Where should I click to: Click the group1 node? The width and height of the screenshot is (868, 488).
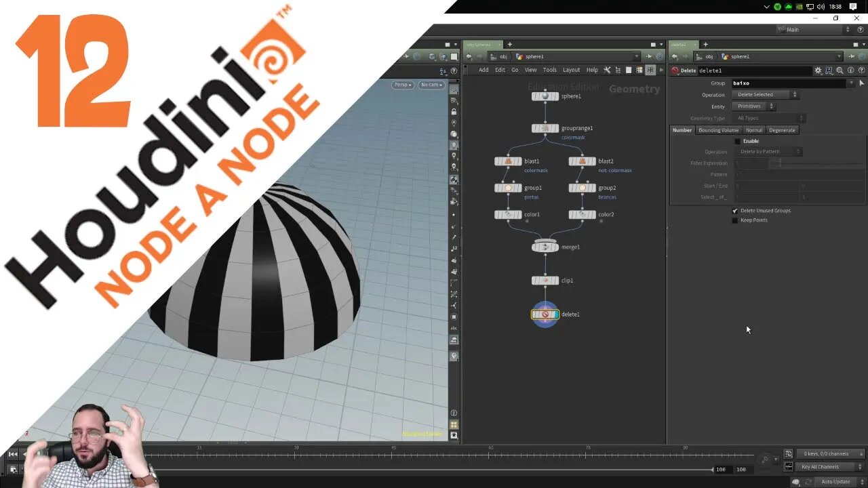pos(508,188)
